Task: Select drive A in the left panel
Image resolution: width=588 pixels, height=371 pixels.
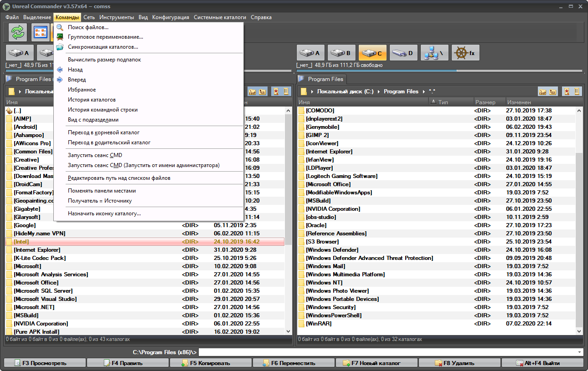Action: [20, 53]
